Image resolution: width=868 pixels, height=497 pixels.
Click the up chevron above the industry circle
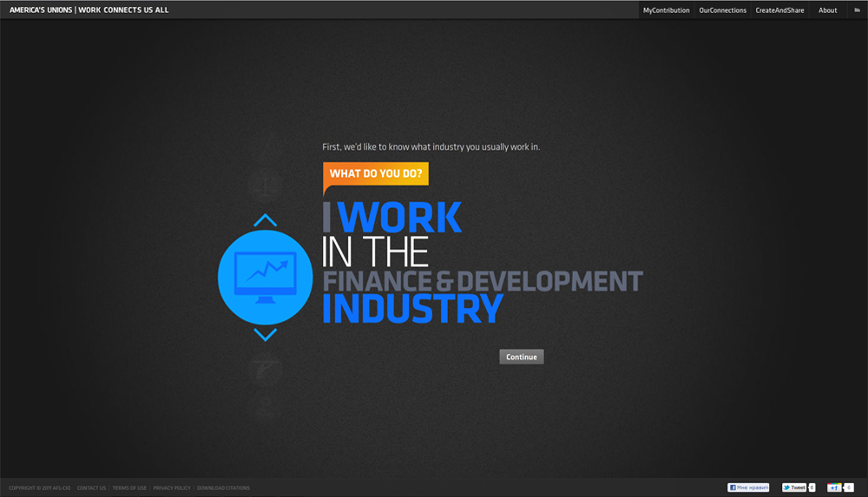(265, 220)
